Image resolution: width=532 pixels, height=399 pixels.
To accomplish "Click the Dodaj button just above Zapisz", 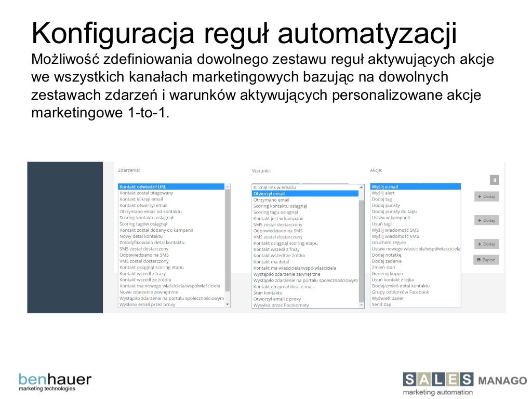I will pyautogui.click(x=486, y=244).
